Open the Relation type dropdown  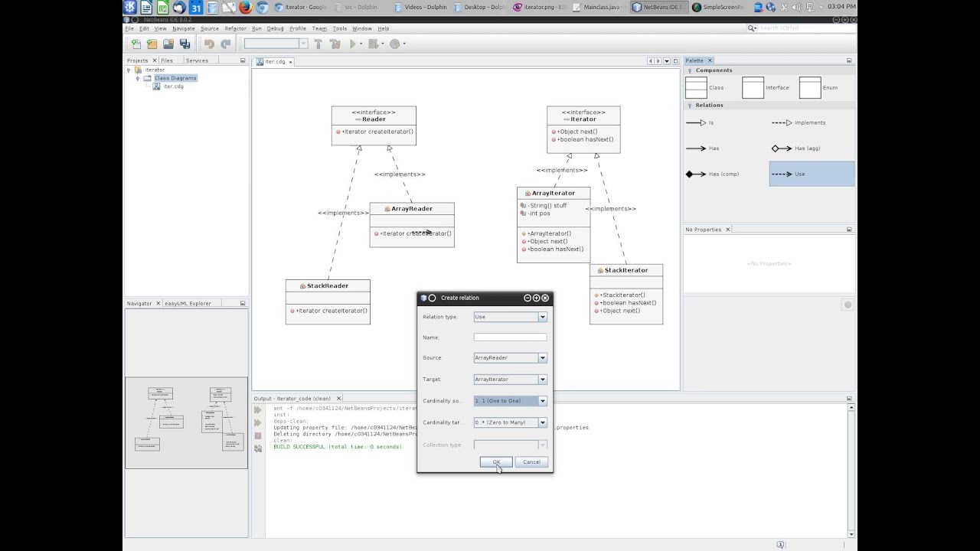[x=542, y=317]
